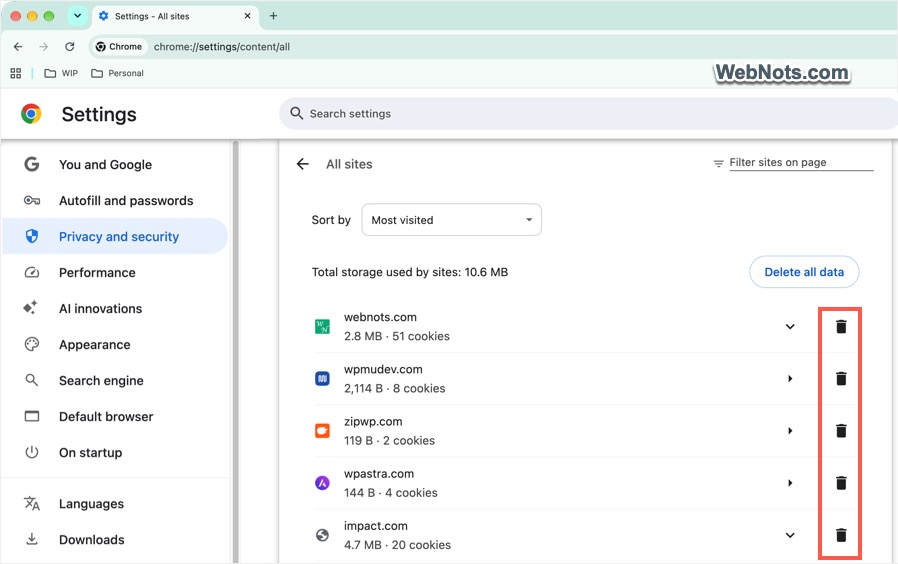Open a new browser tab
Image resolution: width=898 pixels, height=564 pixels.
pyautogui.click(x=273, y=16)
